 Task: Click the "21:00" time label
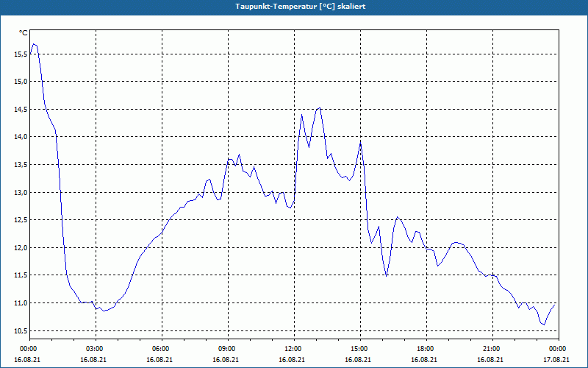[491, 349]
